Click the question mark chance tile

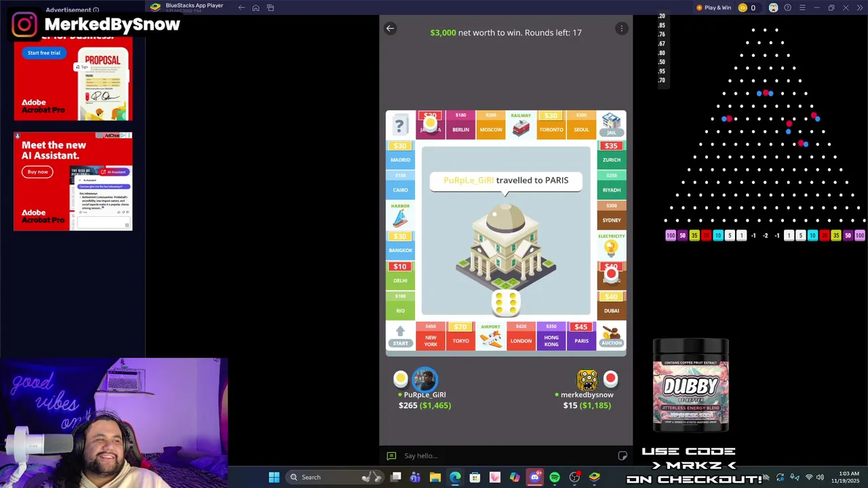click(400, 125)
